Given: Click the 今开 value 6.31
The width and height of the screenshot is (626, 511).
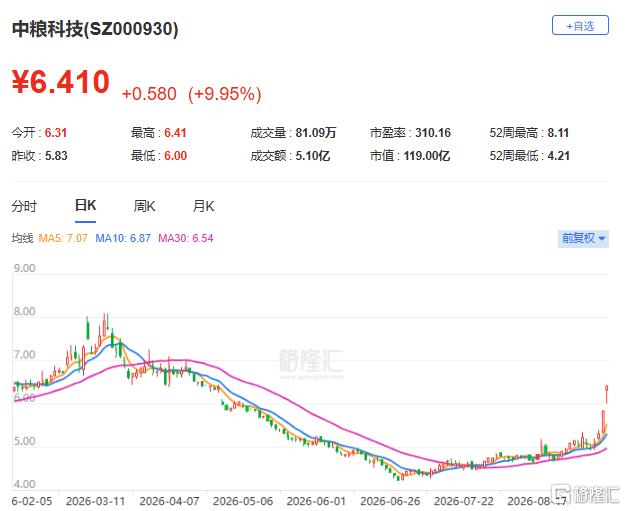Looking at the screenshot, I should (x=55, y=133).
